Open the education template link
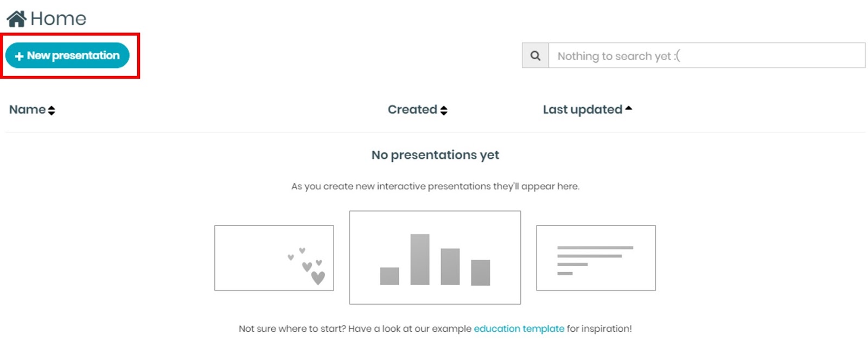 pos(519,329)
